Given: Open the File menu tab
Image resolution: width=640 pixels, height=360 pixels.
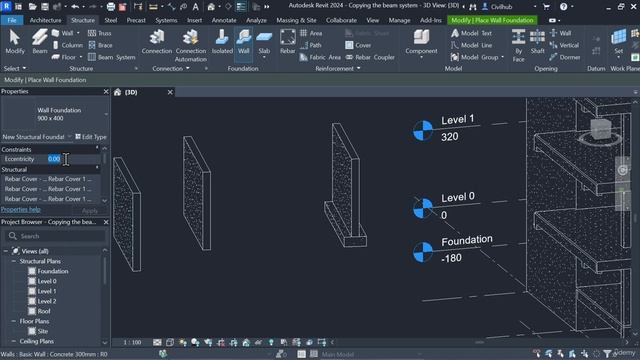Looking at the screenshot, I should coord(12,20).
